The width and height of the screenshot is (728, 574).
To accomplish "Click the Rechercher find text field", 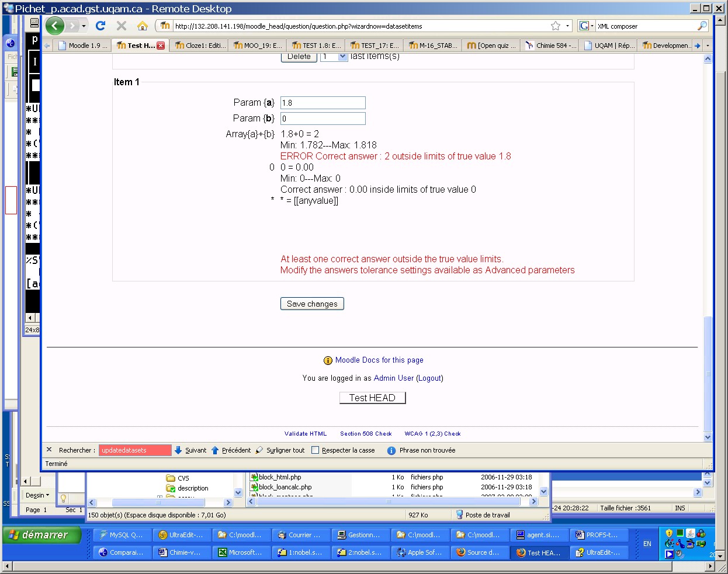I will point(135,450).
